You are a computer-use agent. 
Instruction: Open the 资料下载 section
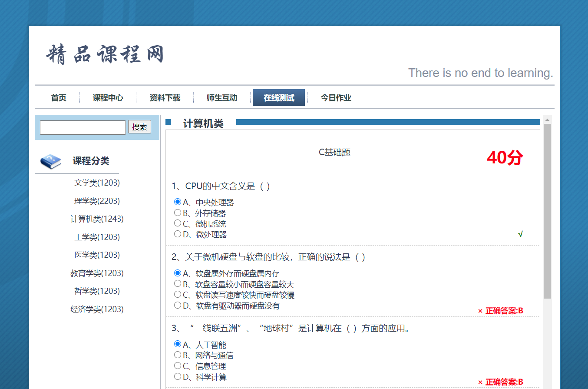click(165, 97)
